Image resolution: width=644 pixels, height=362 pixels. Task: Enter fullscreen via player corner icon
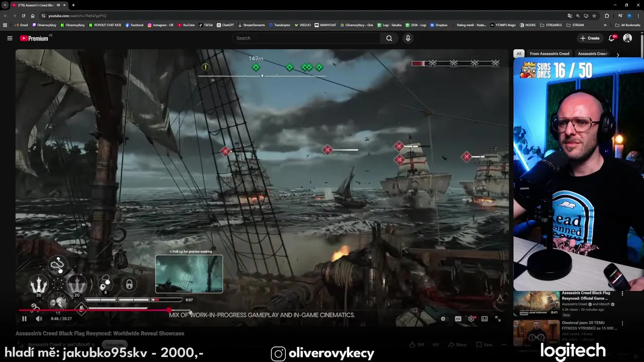pyautogui.click(x=498, y=319)
